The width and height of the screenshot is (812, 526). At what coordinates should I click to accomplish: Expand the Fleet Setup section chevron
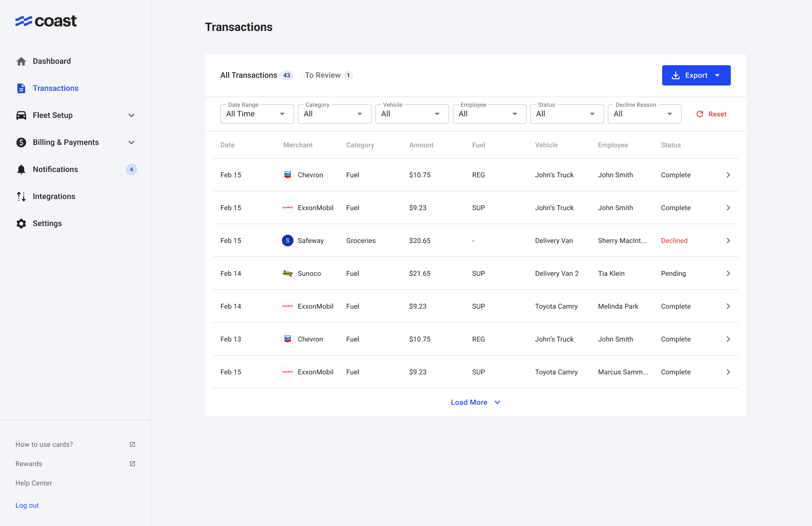131,115
